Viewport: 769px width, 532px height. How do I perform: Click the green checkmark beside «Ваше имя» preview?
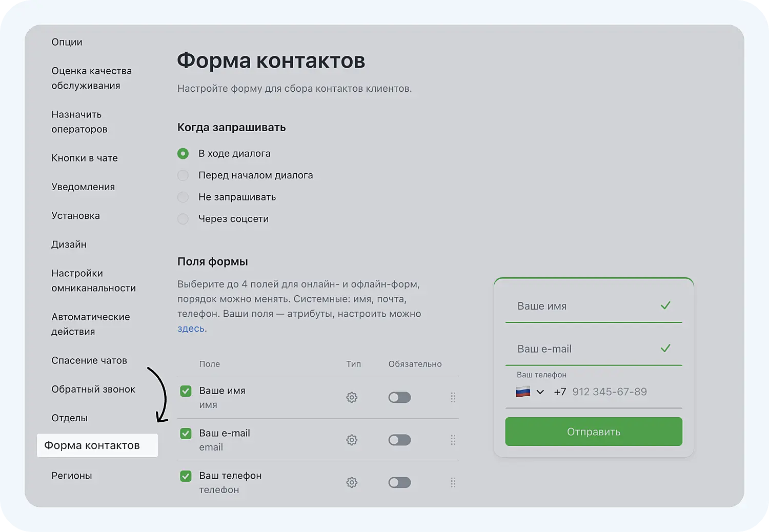pos(665,305)
